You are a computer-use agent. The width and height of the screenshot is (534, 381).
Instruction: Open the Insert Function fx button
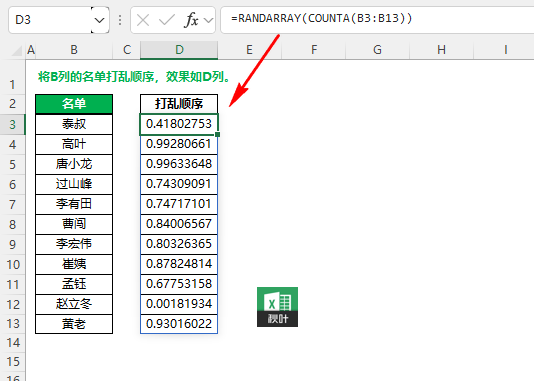191,20
